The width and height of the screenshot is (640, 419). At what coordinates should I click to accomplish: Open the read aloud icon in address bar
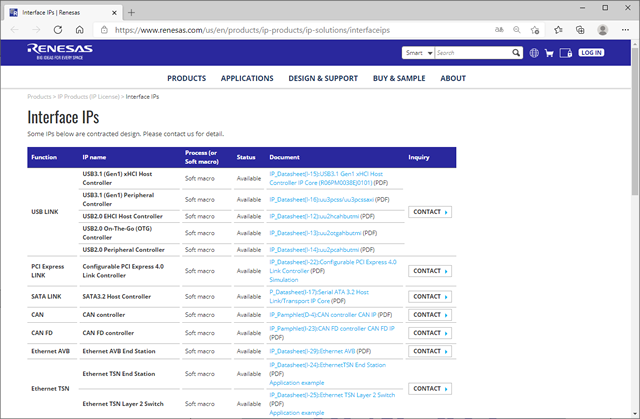[499, 30]
